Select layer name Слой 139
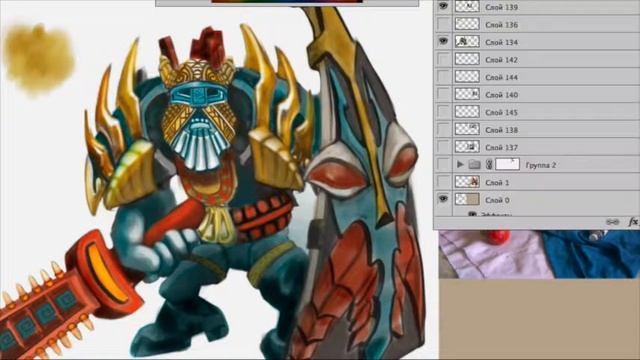 501,7
